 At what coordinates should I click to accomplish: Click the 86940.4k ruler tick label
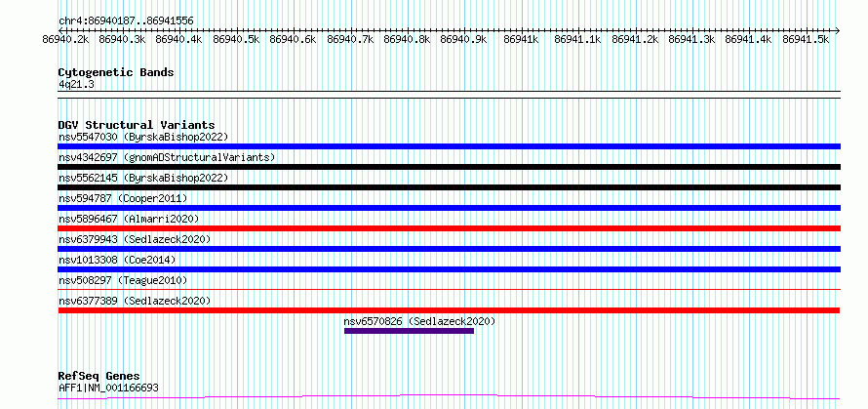tap(178, 39)
